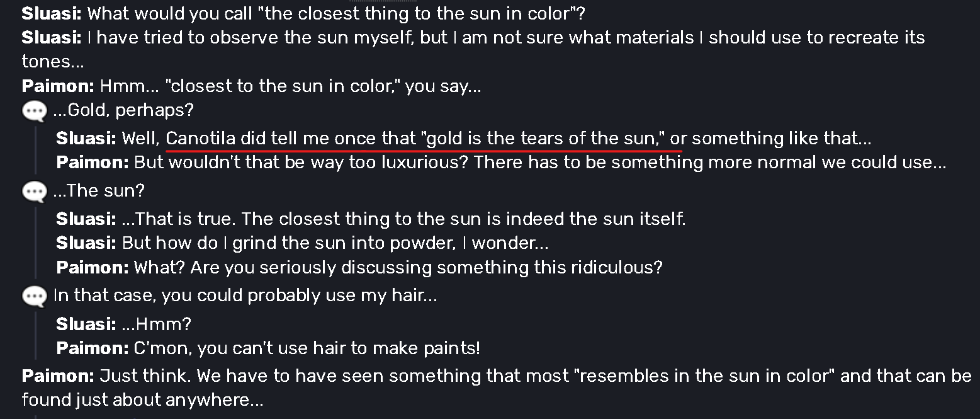Click Sluasi's name before "What would you call"

point(52,13)
